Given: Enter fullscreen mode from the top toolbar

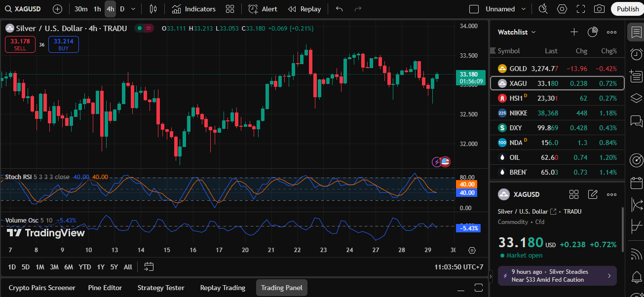Looking at the screenshot, I should coord(581,9).
